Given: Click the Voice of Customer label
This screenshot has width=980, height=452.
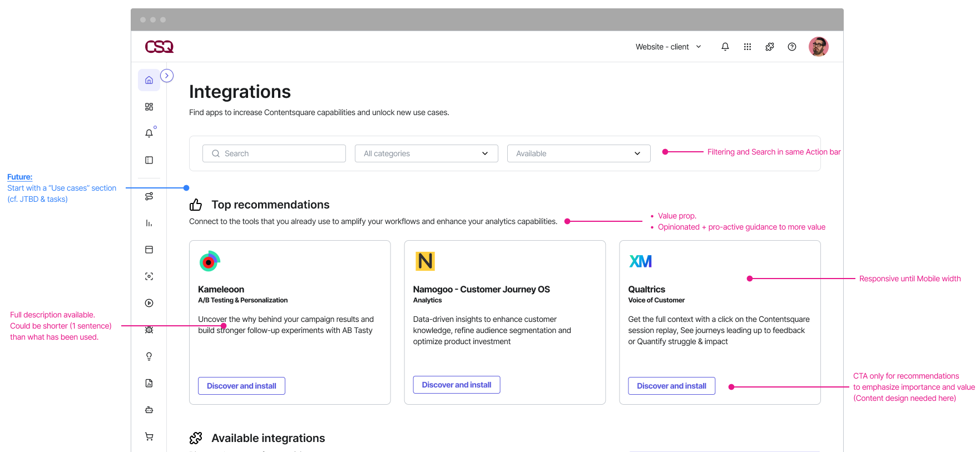Looking at the screenshot, I should click(656, 300).
